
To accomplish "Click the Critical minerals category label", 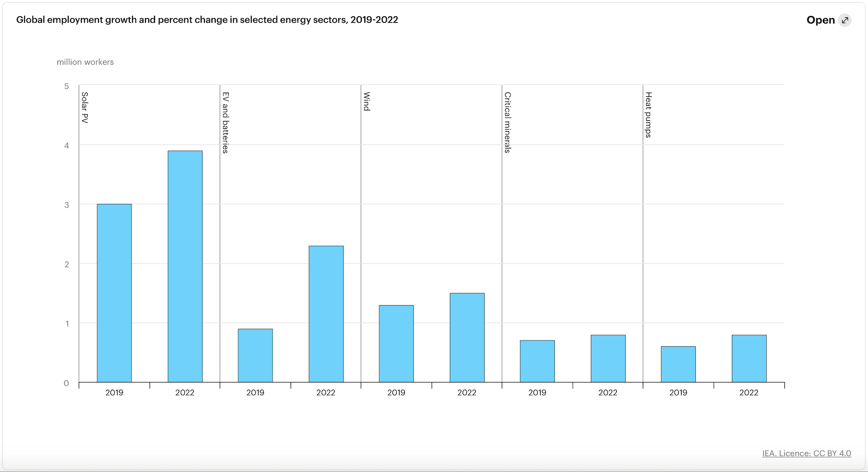I will point(508,123).
